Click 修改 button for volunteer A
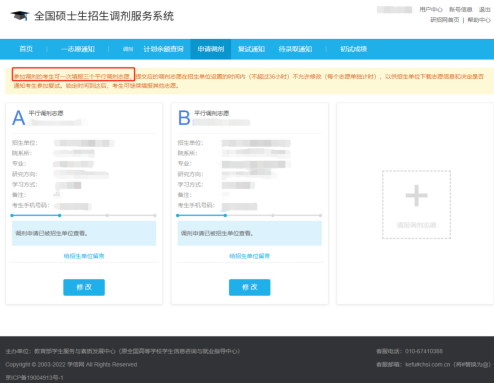The width and height of the screenshot is (494, 384). [84, 287]
